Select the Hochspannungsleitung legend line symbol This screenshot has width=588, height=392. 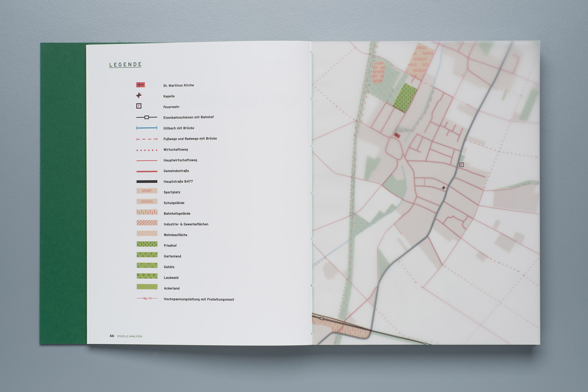click(x=147, y=299)
